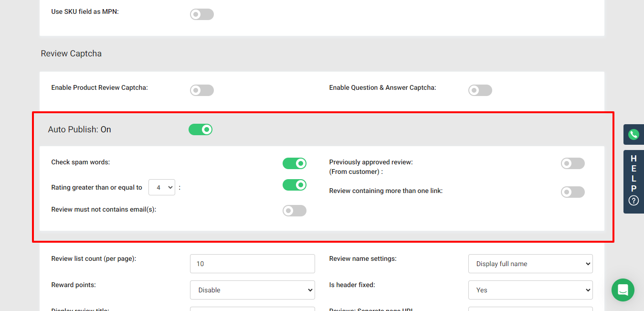The height and width of the screenshot is (311, 644).
Task: Click the Enable Question & Answer Captcha label
Action: click(x=382, y=87)
